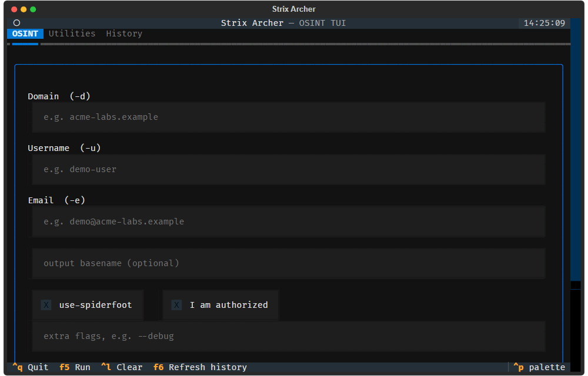Click the Domain (-d) label

tap(59, 96)
